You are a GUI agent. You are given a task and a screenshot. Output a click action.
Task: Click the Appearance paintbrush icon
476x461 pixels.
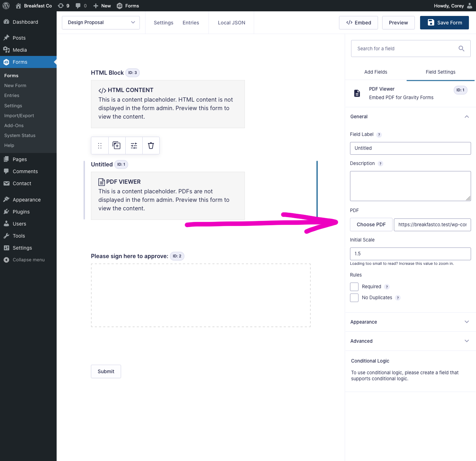tap(6, 200)
